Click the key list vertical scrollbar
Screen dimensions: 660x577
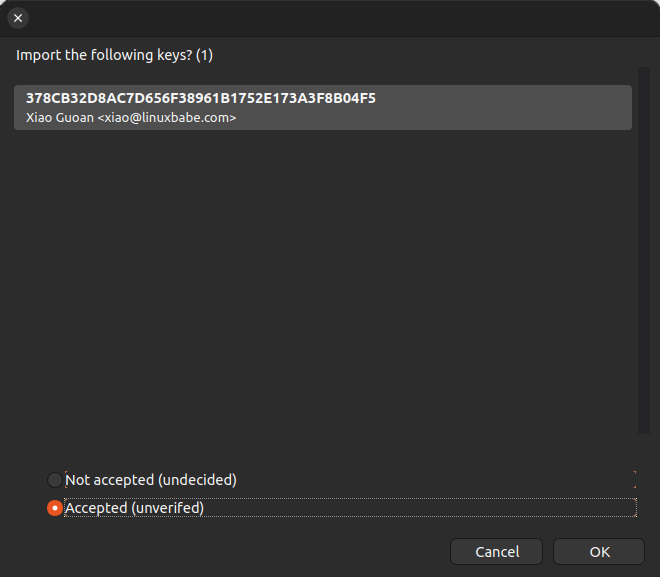pyautogui.click(x=645, y=250)
